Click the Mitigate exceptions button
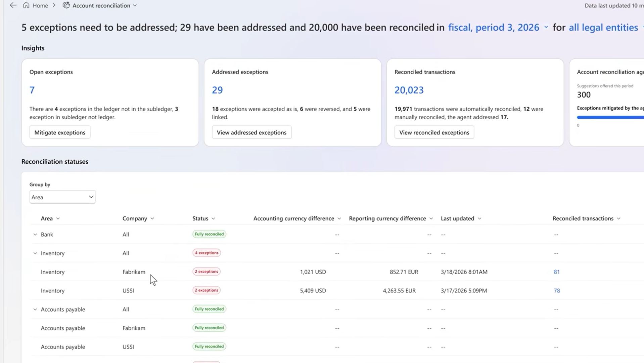The height and width of the screenshot is (363, 644). pos(60,132)
